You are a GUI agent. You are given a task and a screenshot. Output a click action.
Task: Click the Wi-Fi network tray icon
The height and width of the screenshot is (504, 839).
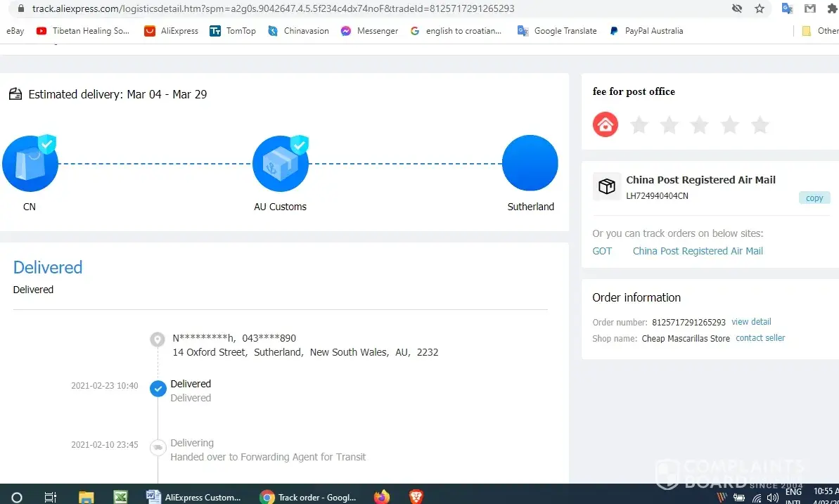(757, 498)
